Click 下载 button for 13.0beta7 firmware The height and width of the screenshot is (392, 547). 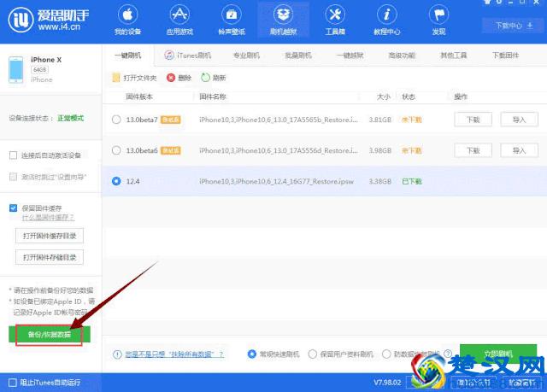click(473, 120)
